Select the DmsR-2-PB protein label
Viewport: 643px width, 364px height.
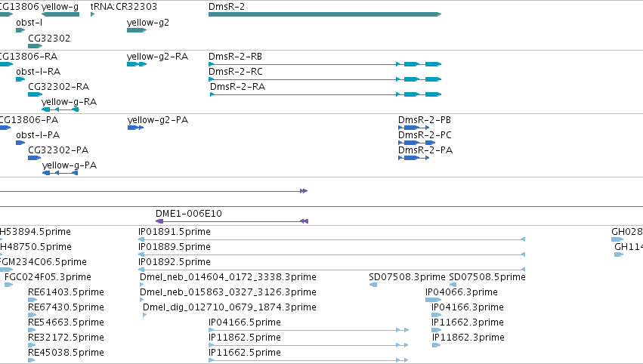(x=425, y=120)
